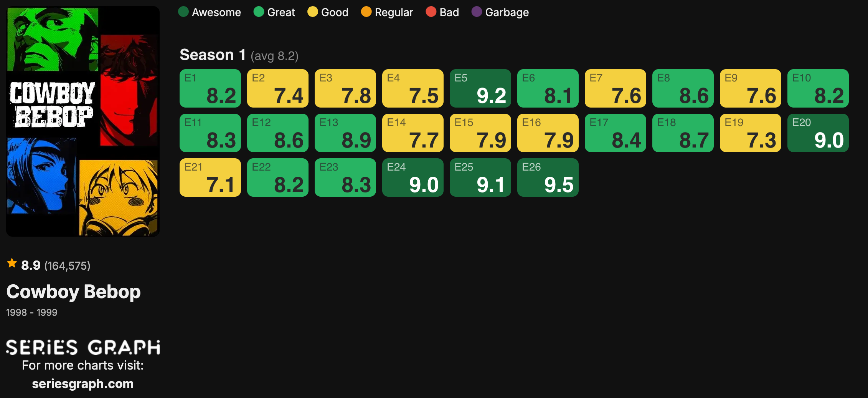The height and width of the screenshot is (398, 868).
Task: Click the Great legend color dot
Action: click(x=258, y=12)
